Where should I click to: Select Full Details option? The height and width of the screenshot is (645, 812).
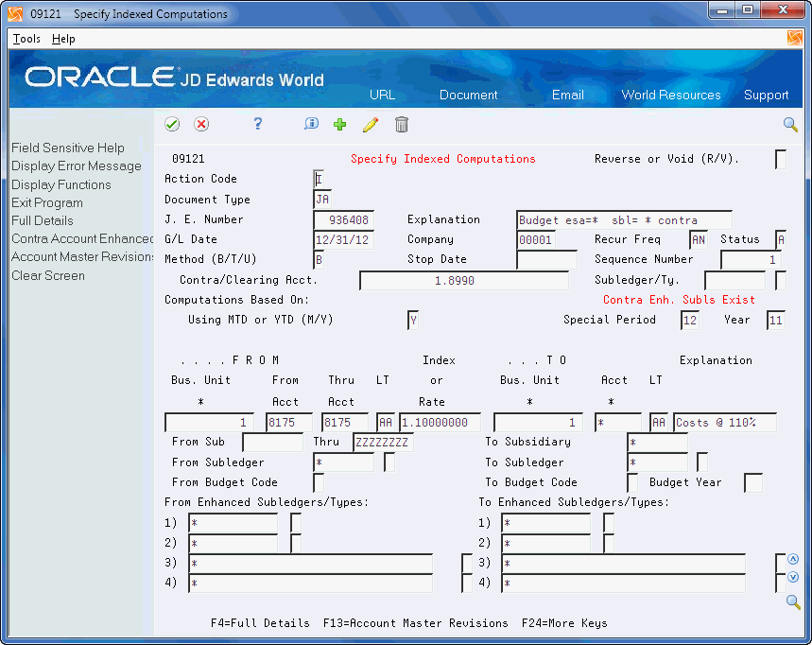pyautogui.click(x=43, y=220)
